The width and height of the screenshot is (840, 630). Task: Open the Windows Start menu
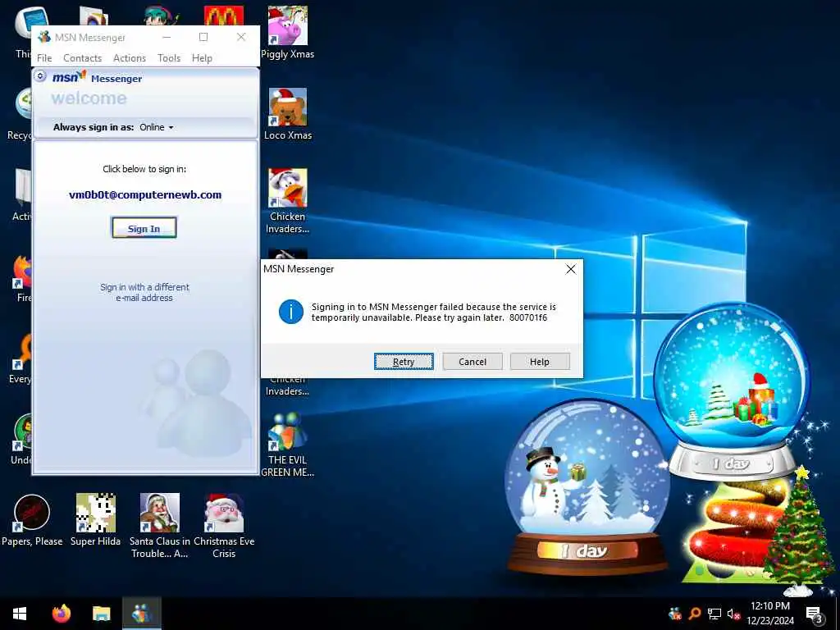click(x=20, y=614)
